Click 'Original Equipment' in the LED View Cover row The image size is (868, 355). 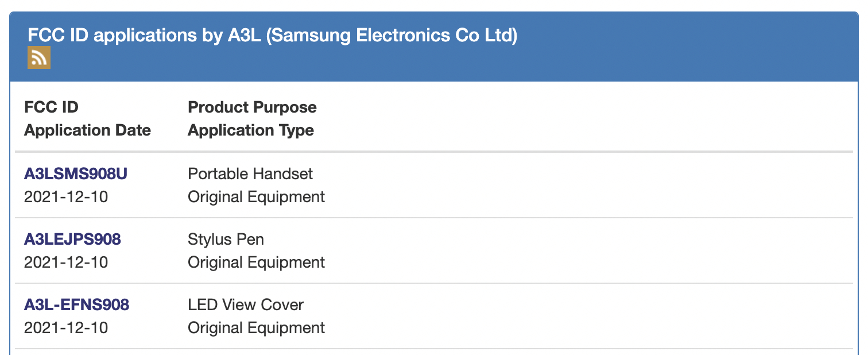[256, 328]
